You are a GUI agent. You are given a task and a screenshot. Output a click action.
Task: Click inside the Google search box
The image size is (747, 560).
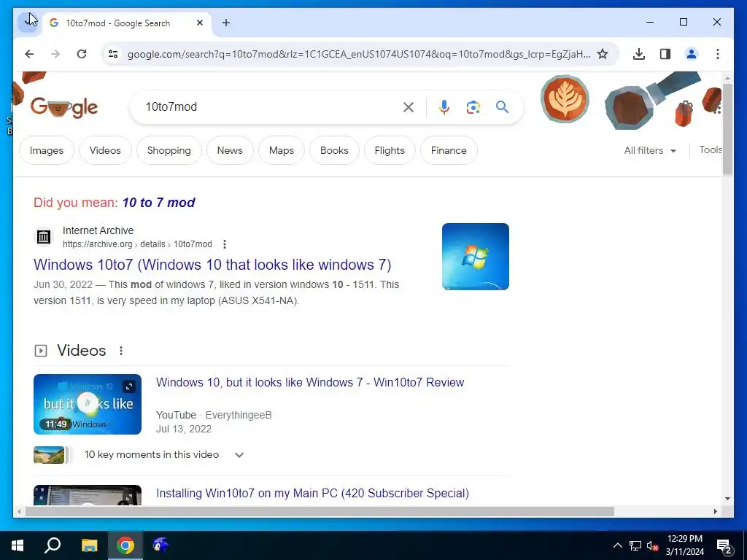click(x=269, y=106)
